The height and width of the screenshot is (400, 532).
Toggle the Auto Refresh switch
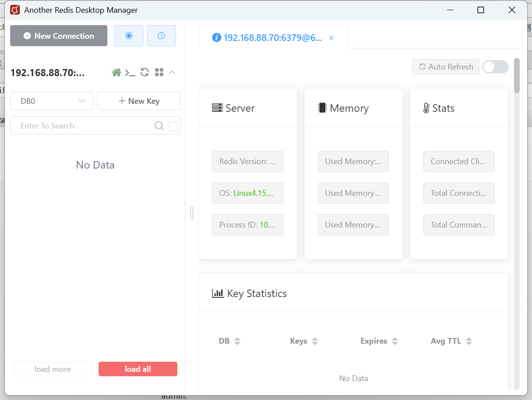pos(495,67)
